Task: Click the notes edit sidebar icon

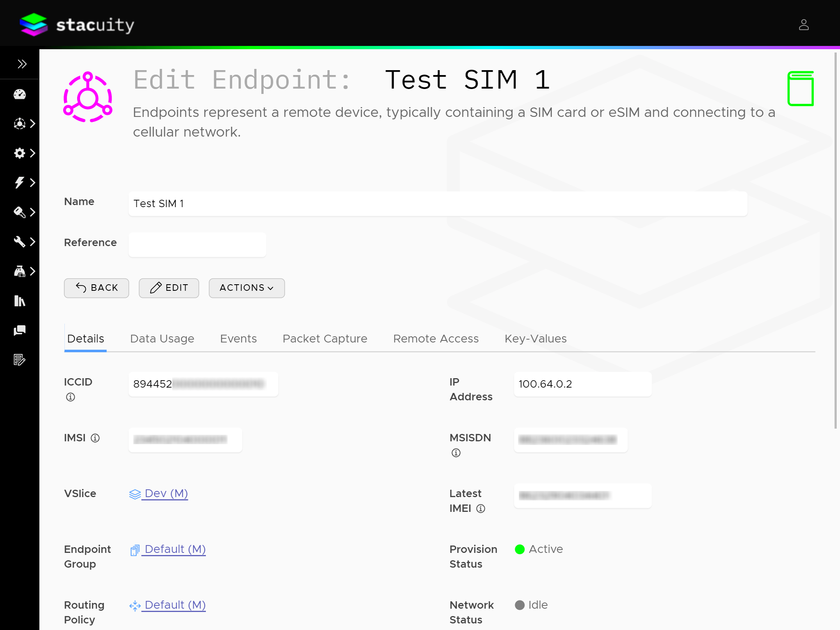Action: 20,360
